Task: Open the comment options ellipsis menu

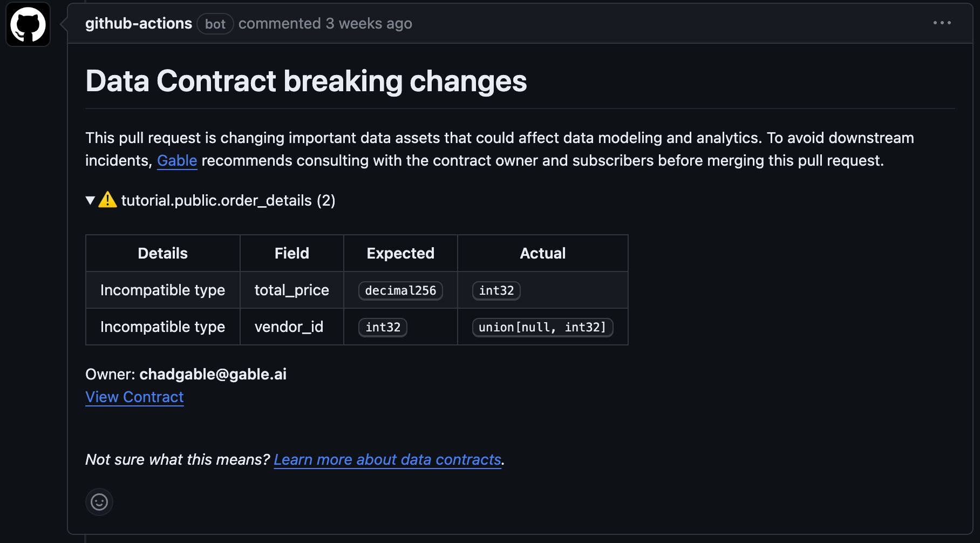Action: (x=942, y=23)
